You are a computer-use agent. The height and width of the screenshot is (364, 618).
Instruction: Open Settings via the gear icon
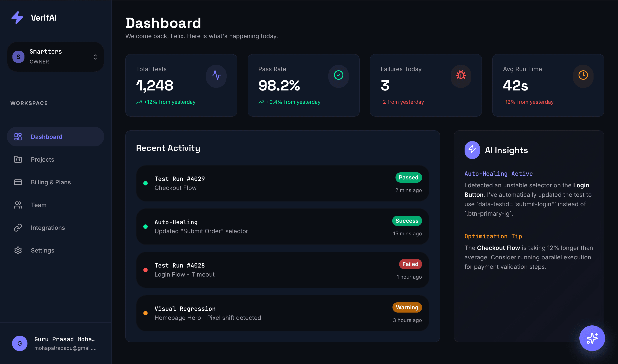click(x=18, y=250)
